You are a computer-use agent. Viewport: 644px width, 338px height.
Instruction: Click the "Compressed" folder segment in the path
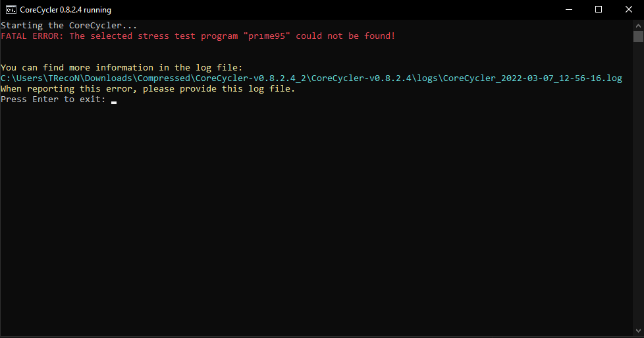coord(164,78)
